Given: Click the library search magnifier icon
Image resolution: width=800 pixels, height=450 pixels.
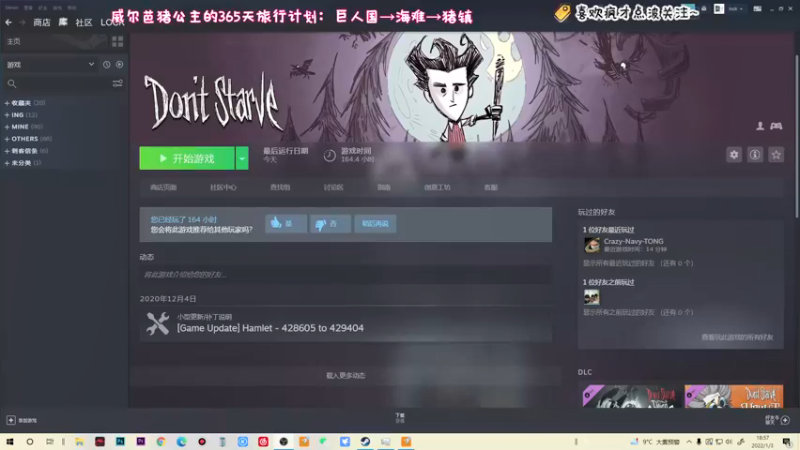Looking at the screenshot, I should point(12,84).
